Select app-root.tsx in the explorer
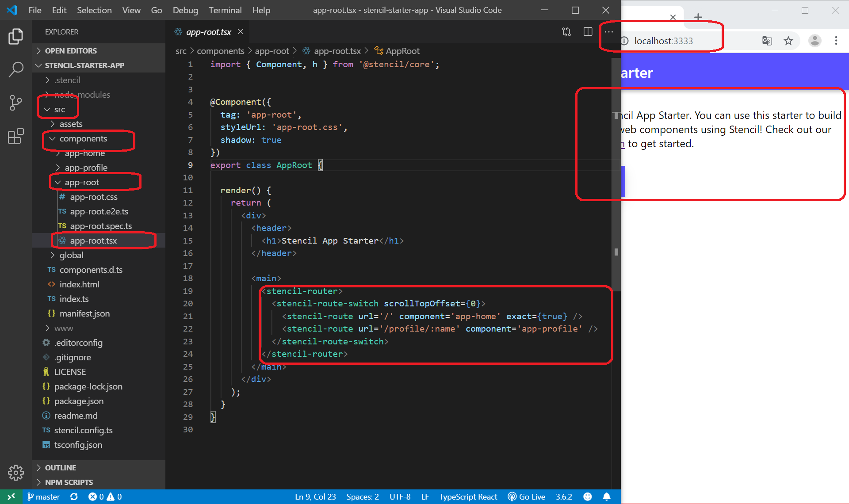The image size is (849, 504). coord(99,241)
